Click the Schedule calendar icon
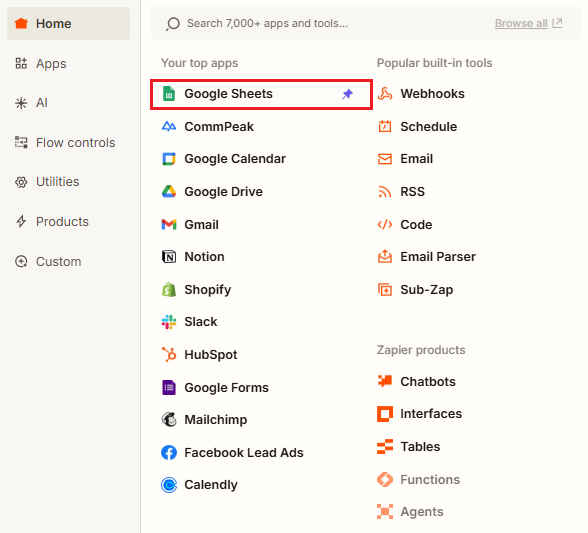The image size is (588, 533). point(385,126)
